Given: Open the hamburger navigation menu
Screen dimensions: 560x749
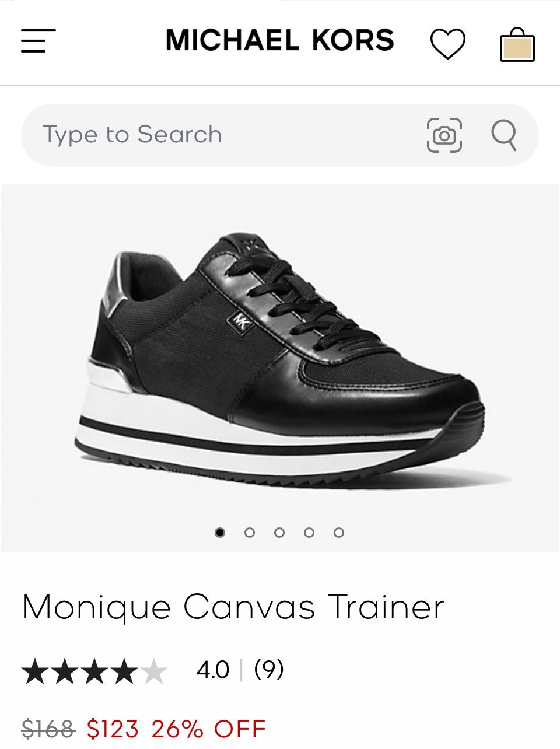Looking at the screenshot, I should click(x=38, y=41).
